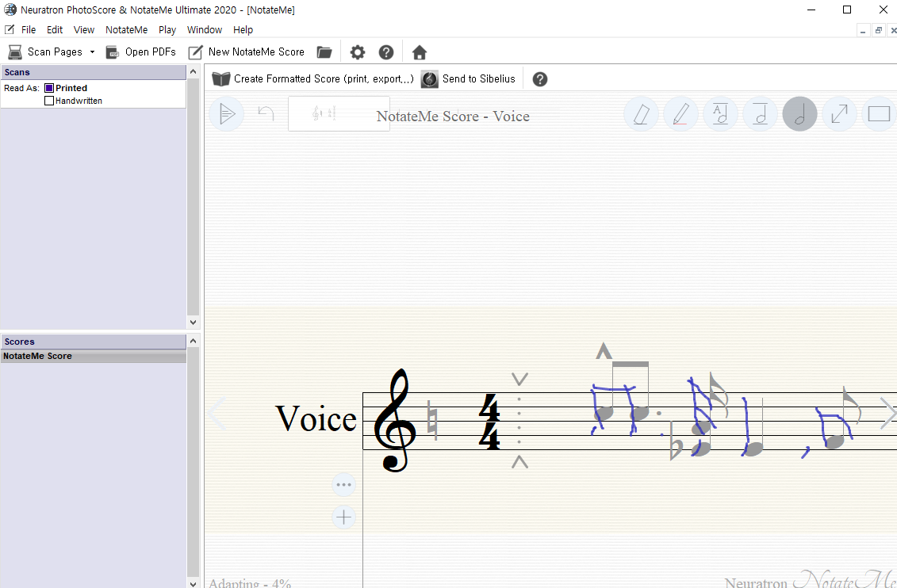
Task: Click the Scan Pages scanner icon
Action: 15,52
